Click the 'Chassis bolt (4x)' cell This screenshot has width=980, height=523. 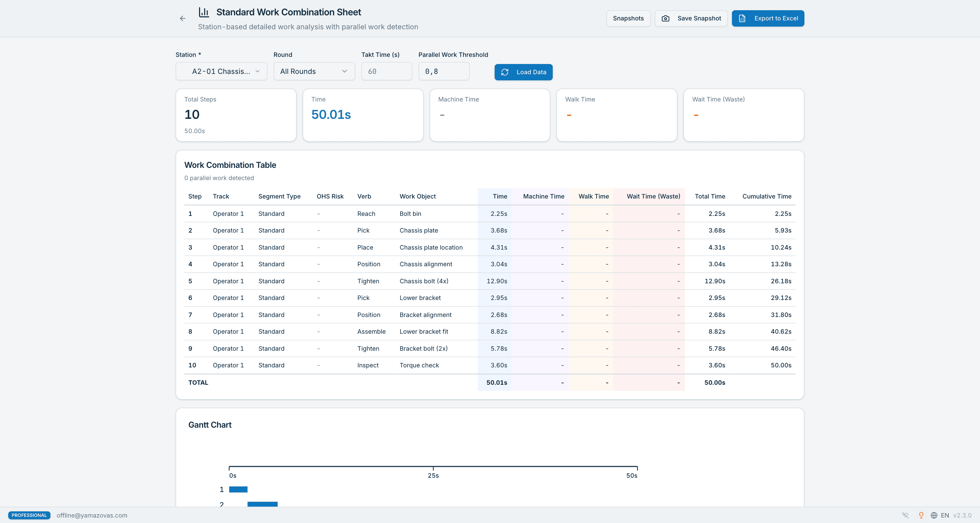(x=424, y=281)
